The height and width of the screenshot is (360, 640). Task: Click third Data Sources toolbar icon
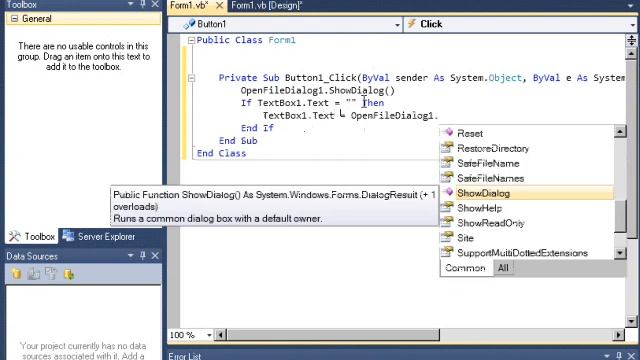(x=51, y=274)
